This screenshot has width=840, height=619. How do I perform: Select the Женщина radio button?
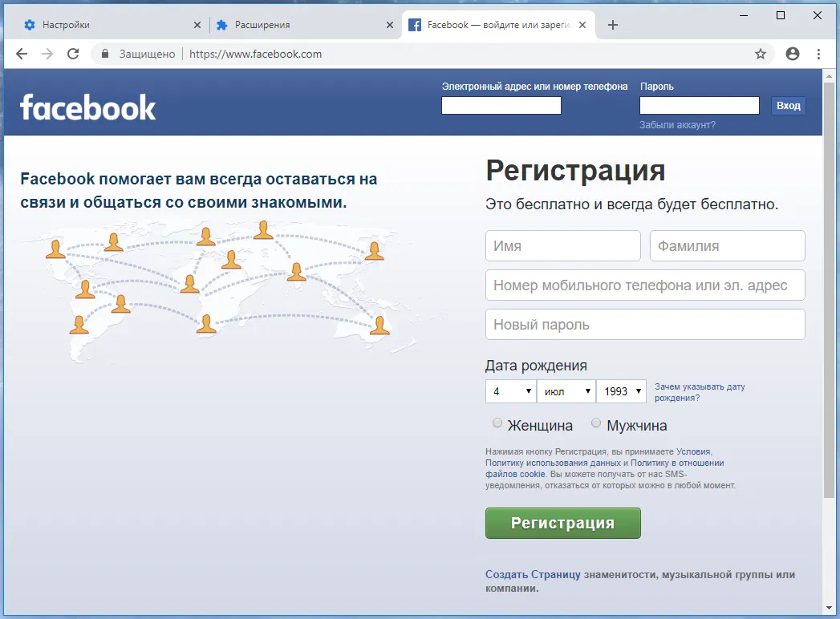[497, 423]
